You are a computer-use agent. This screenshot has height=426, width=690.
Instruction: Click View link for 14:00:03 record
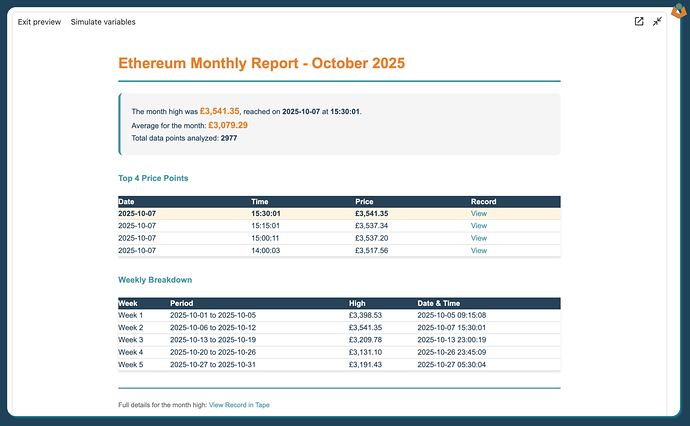click(x=479, y=250)
